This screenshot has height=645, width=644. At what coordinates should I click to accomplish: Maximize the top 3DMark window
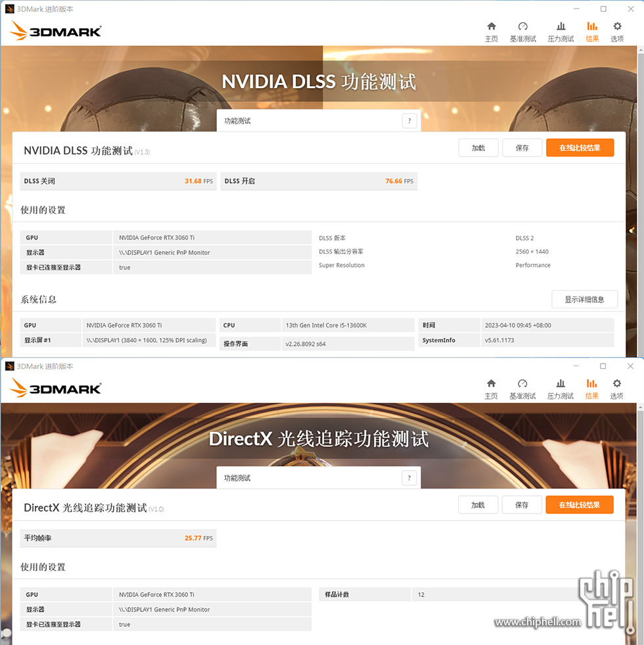(603, 9)
